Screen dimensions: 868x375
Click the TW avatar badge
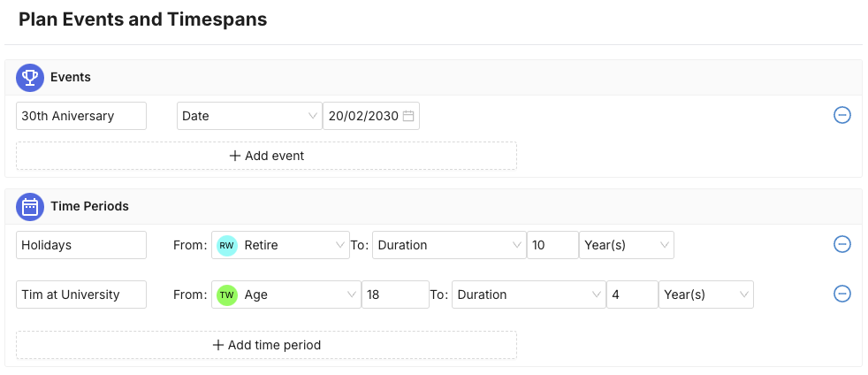pos(227,295)
